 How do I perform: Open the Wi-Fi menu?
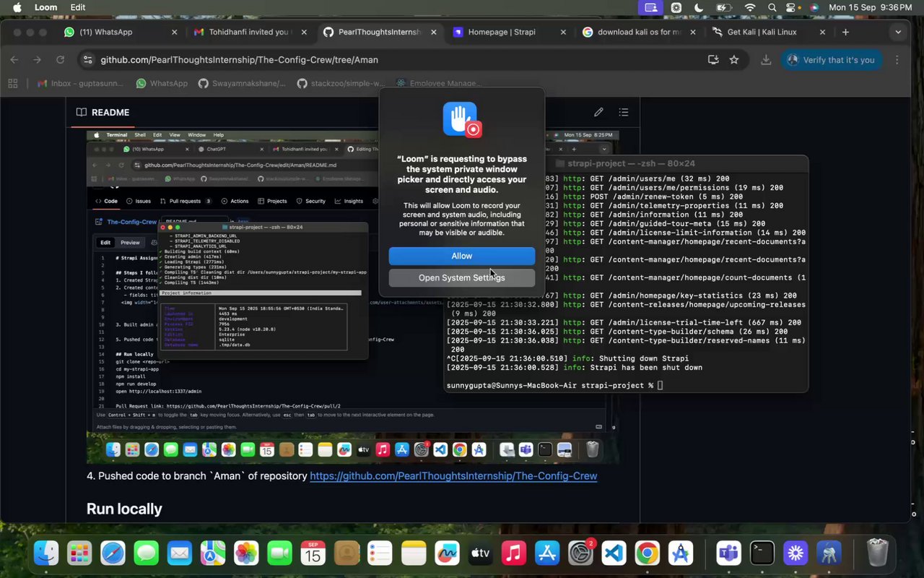coord(751,7)
